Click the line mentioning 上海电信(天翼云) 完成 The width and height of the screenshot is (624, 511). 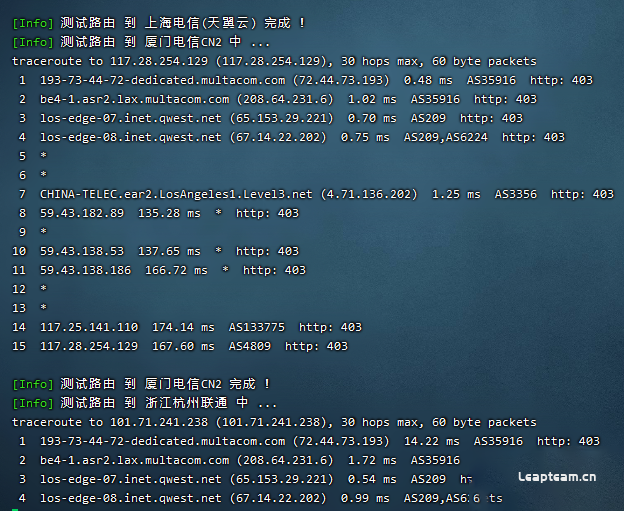(159, 23)
